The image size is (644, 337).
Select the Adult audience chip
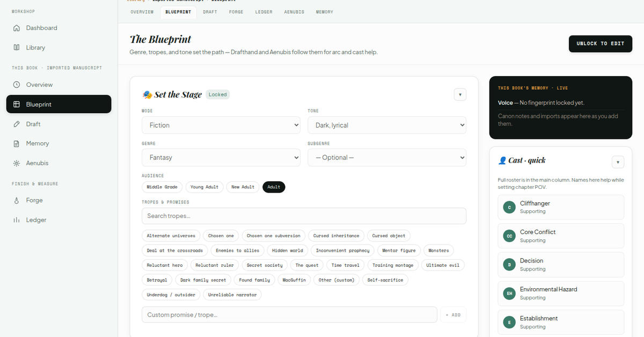click(x=274, y=187)
